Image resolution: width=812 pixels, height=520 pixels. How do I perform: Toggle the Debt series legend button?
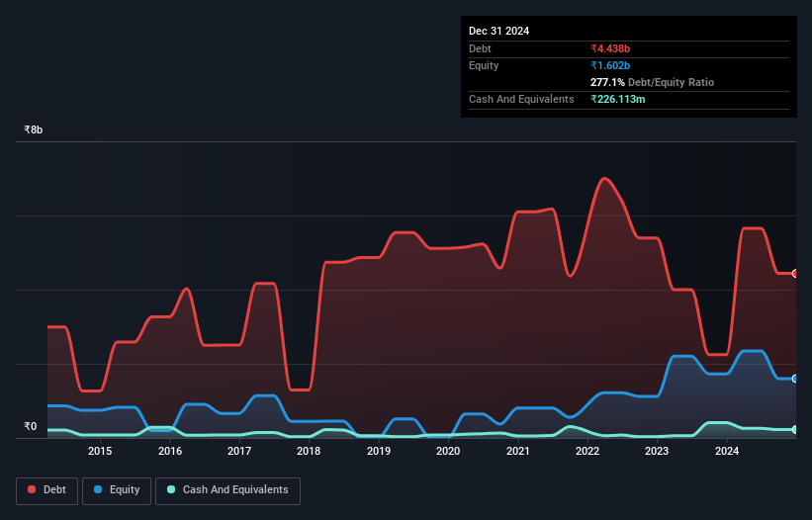point(47,490)
